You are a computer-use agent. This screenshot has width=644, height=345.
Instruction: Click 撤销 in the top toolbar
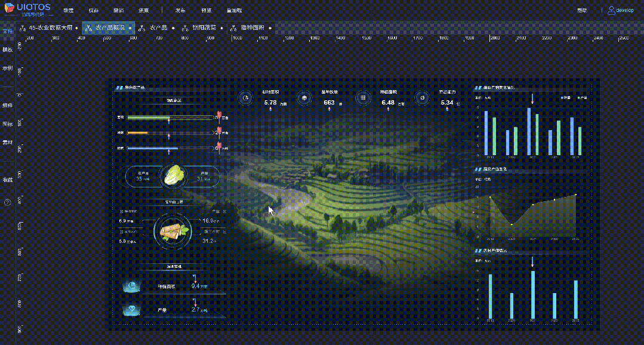(x=118, y=10)
